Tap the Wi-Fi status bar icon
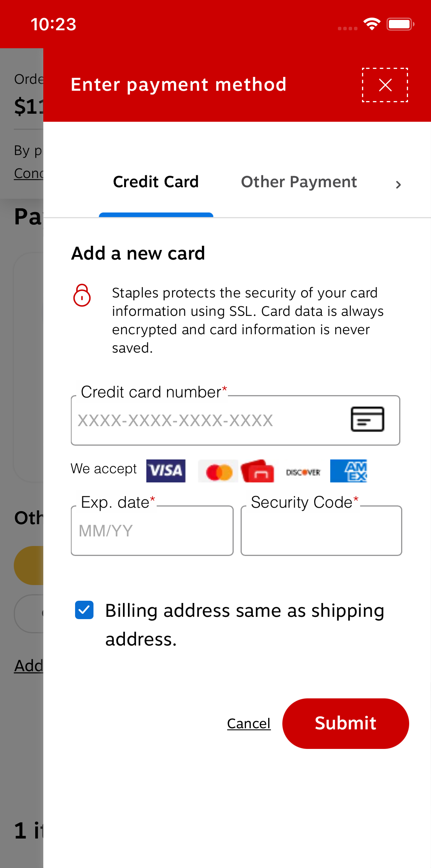The height and width of the screenshot is (868, 431). tap(371, 24)
